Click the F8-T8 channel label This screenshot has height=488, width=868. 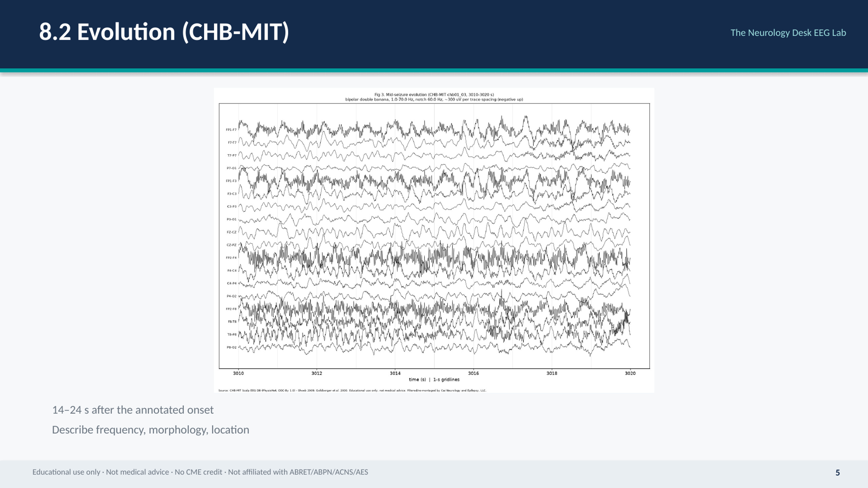click(x=232, y=322)
